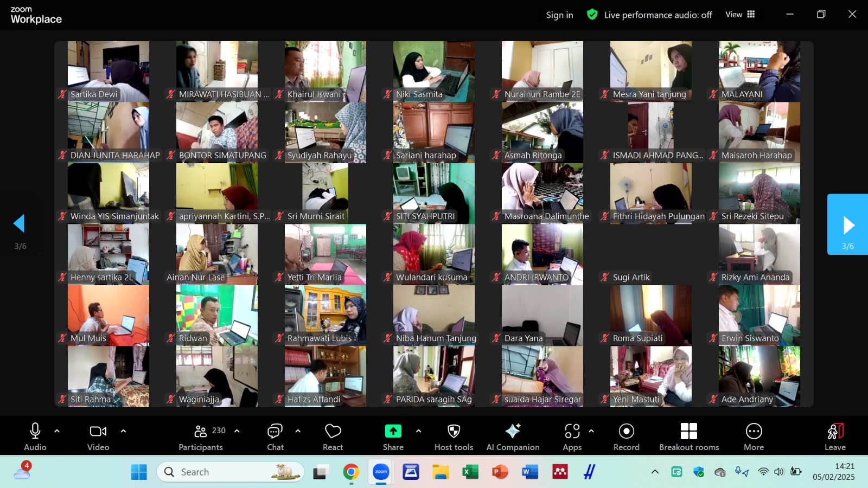Toggle the Video camera button
Screen dimensions: 868x488
[x=98, y=436]
